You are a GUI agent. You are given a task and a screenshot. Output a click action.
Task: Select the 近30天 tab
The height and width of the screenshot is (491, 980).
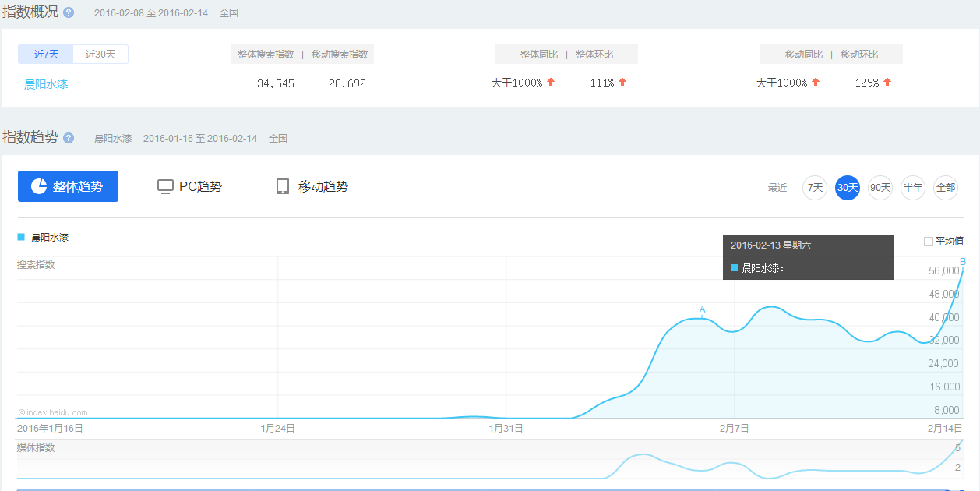tap(100, 55)
